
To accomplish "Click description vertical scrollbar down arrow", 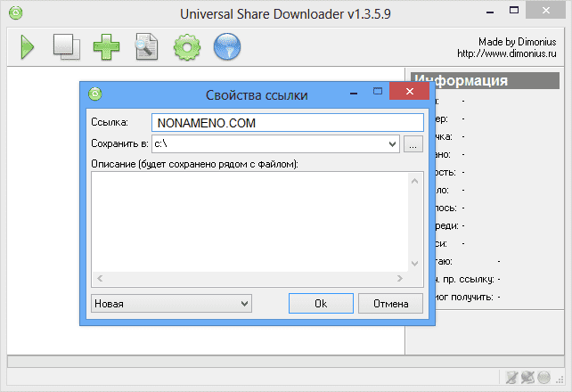I will click(414, 264).
